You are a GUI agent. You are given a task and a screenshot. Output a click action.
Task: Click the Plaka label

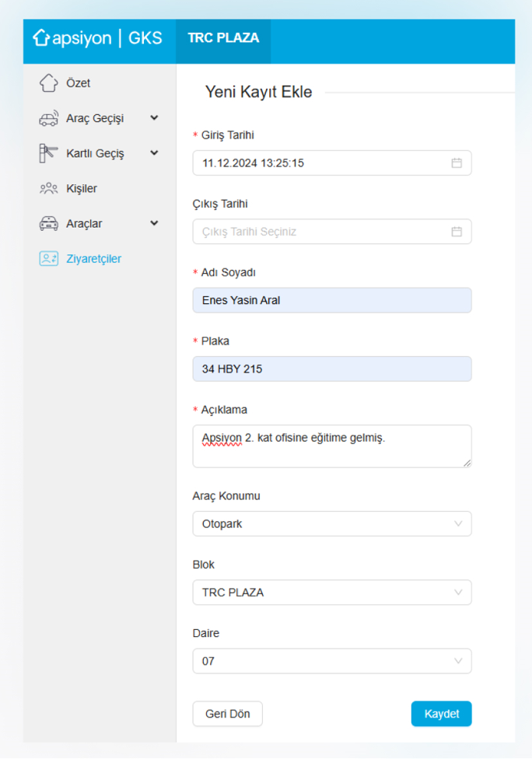(215, 341)
